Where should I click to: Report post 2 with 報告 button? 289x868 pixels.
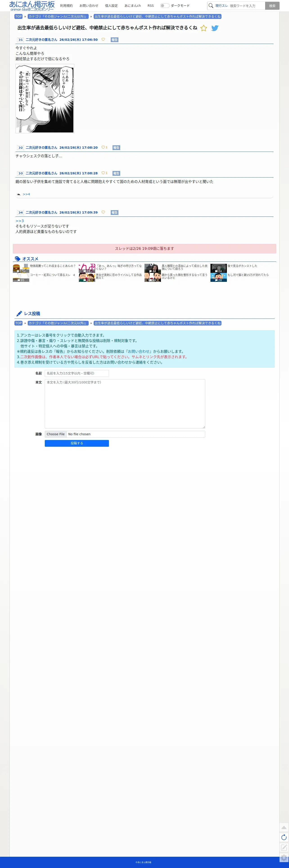tap(116, 148)
